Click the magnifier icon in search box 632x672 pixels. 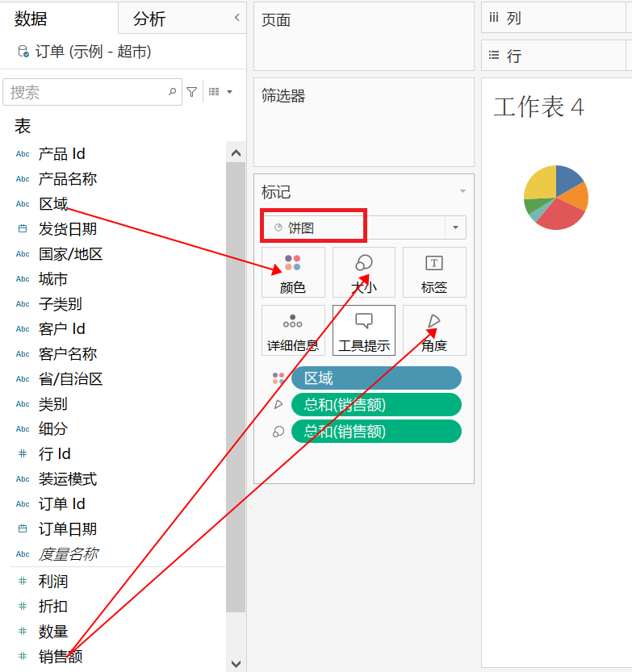[172, 91]
